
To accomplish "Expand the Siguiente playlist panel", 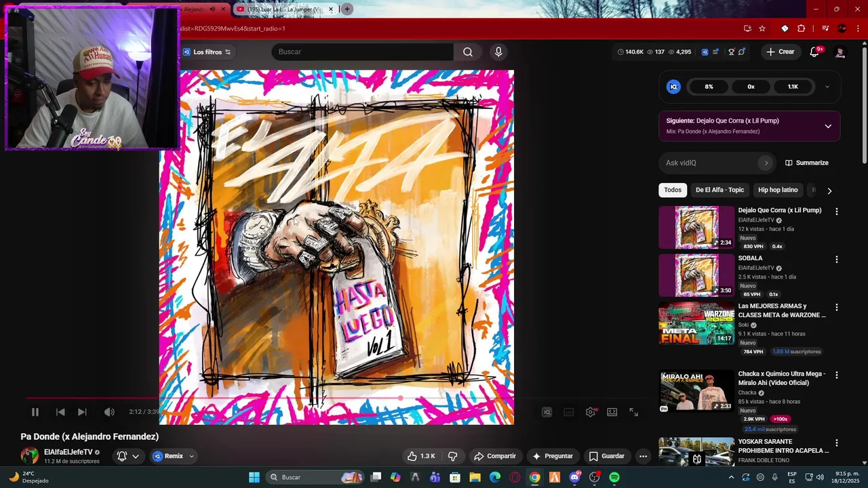I will tap(828, 126).
